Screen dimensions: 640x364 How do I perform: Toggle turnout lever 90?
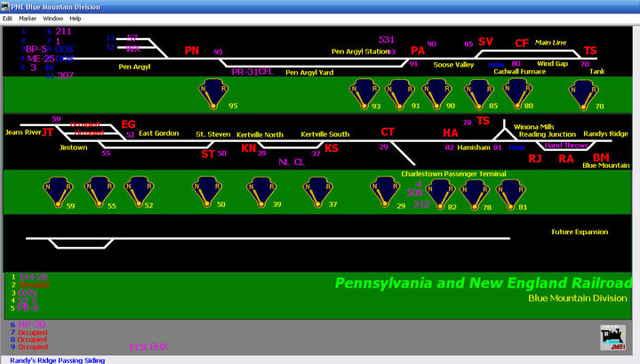436,94
